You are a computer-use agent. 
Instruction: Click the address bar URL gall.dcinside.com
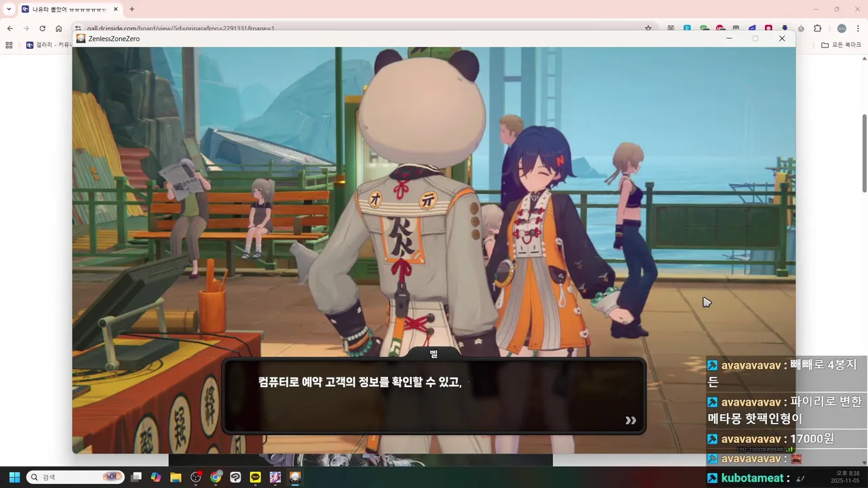(180, 28)
